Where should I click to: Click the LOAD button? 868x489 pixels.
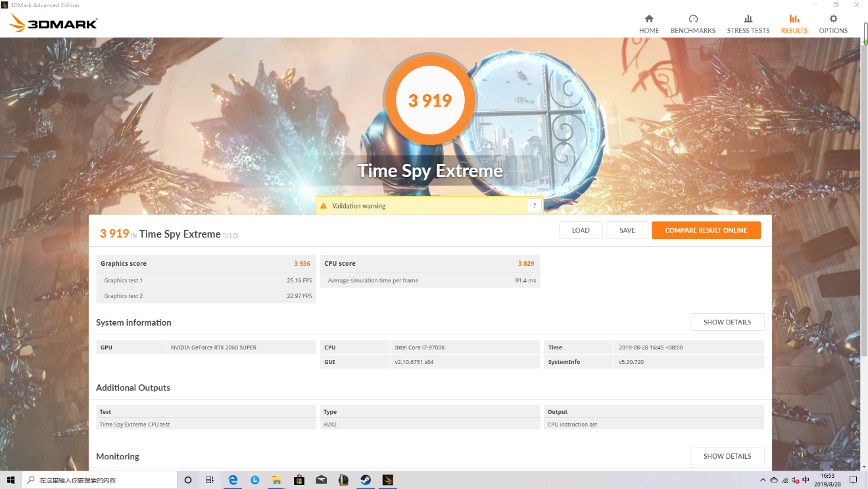pos(581,230)
